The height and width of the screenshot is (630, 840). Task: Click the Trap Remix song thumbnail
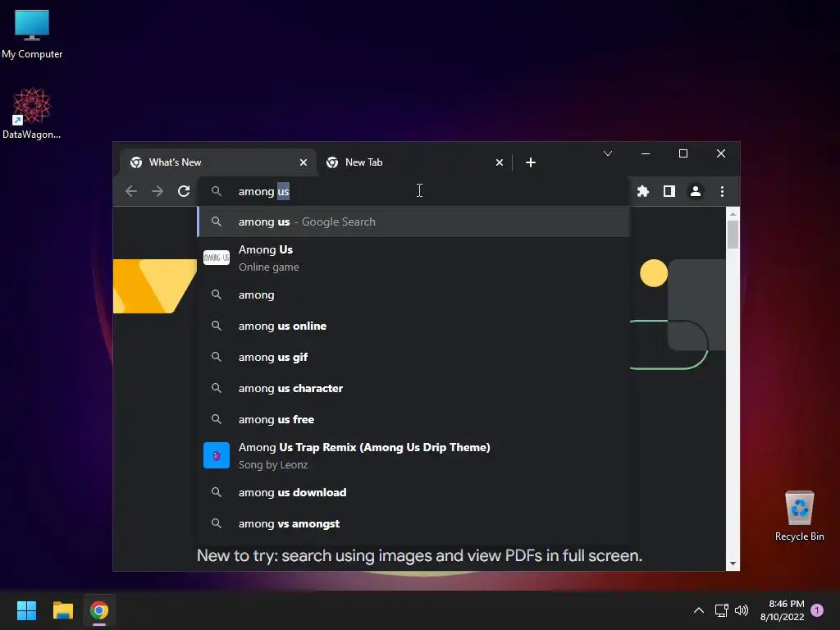[x=217, y=455]
